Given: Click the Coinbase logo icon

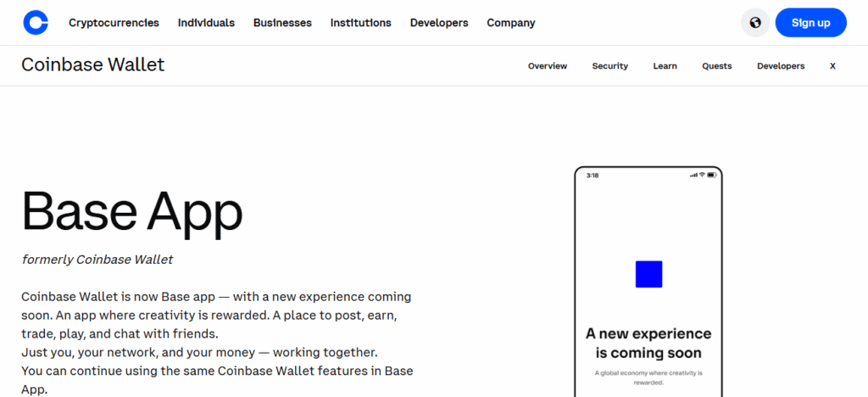Looking at the screenshot, I should pos(36,23).
